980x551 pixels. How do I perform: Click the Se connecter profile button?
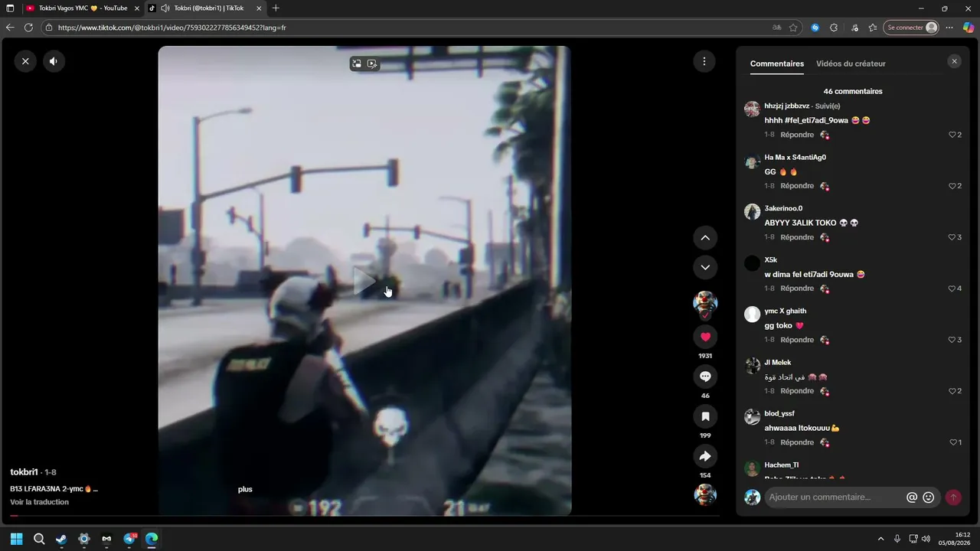(911, 28)
